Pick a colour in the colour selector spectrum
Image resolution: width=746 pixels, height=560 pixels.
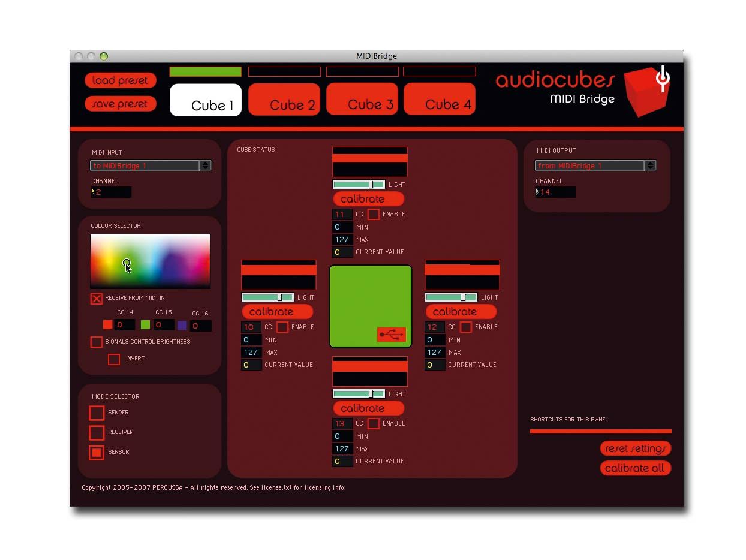click(x=151, y=261)
